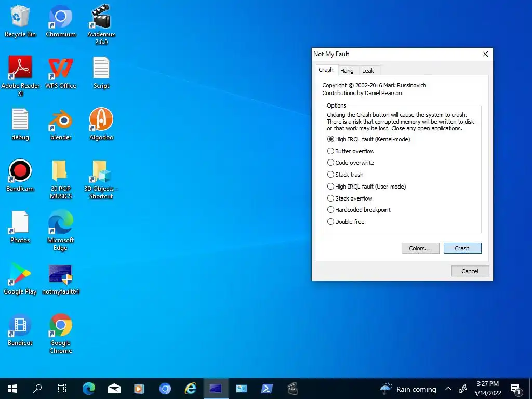Screen dimensions: 532x399
Task: Choose the Double free radio button
Action: tap(345, 221)
